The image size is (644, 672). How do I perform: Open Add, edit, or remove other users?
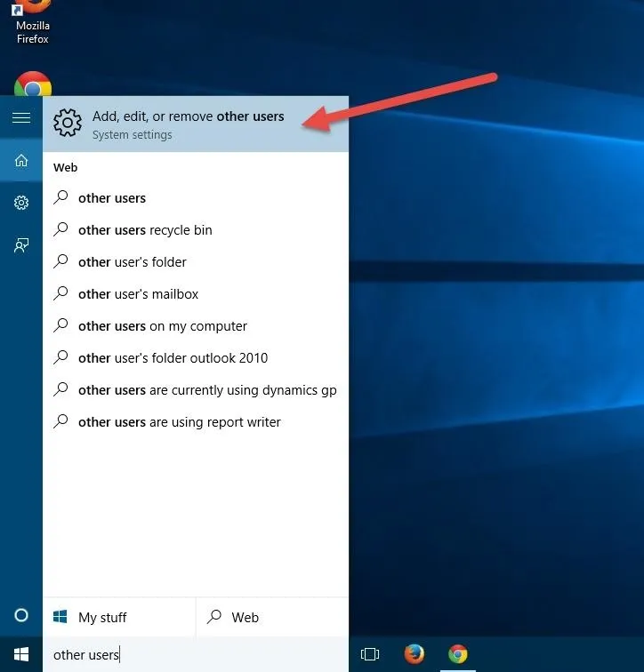196,124
